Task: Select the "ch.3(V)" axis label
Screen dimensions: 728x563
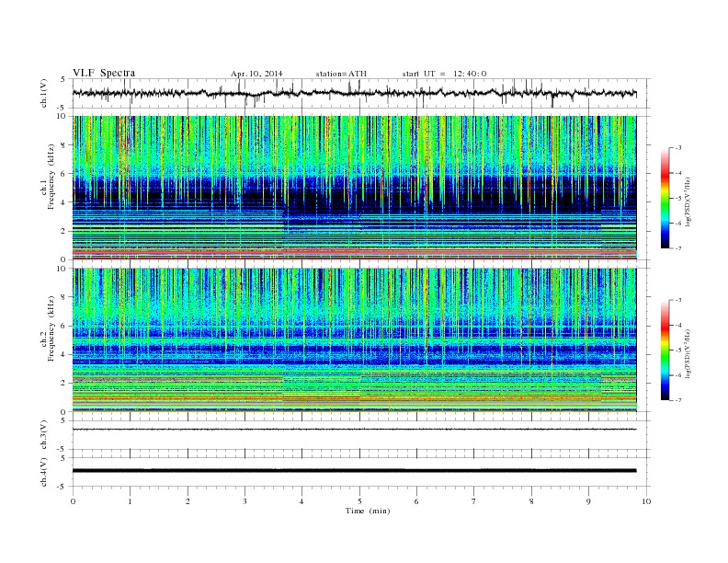Action: (x=44, y=435)
